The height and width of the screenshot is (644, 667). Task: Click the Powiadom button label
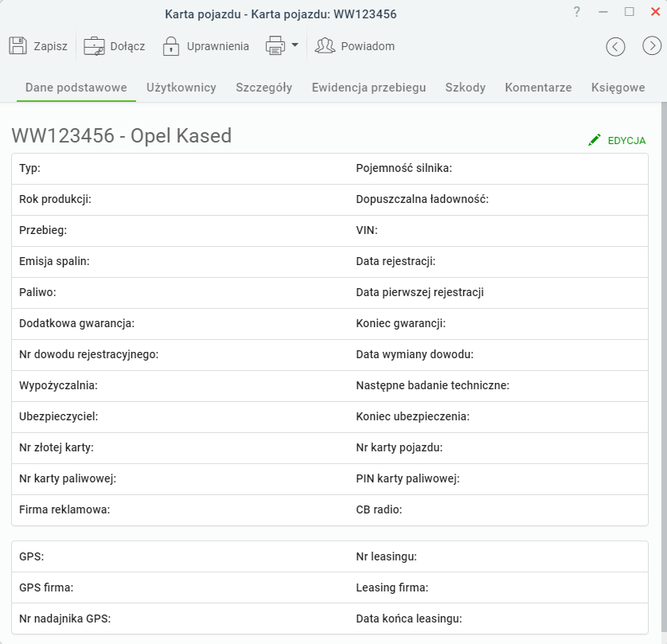368,46
